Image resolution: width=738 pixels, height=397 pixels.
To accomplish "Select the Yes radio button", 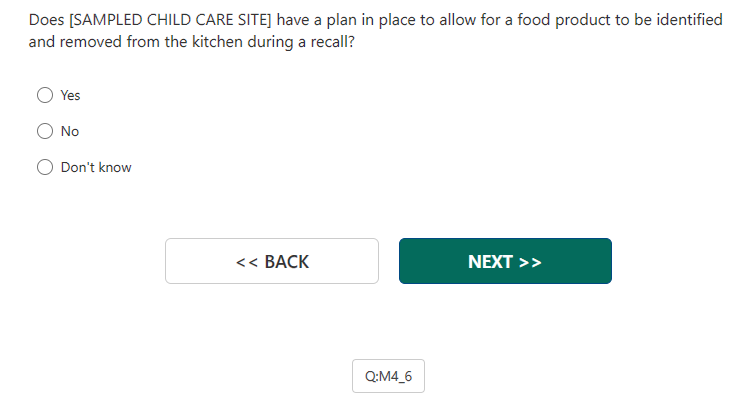I will (x=45, y=95).
